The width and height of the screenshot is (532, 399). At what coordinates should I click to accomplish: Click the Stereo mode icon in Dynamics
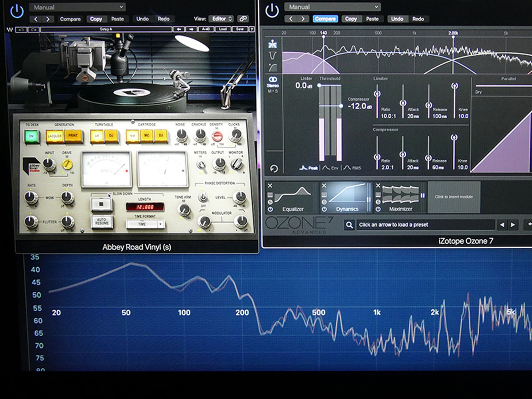(x=273, y=79)
